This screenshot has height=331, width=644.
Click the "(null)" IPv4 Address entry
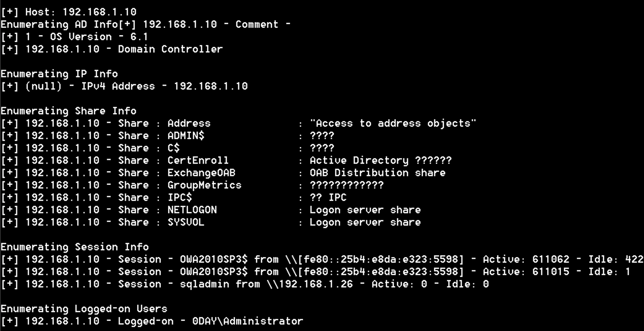click(x=43, y=86)
